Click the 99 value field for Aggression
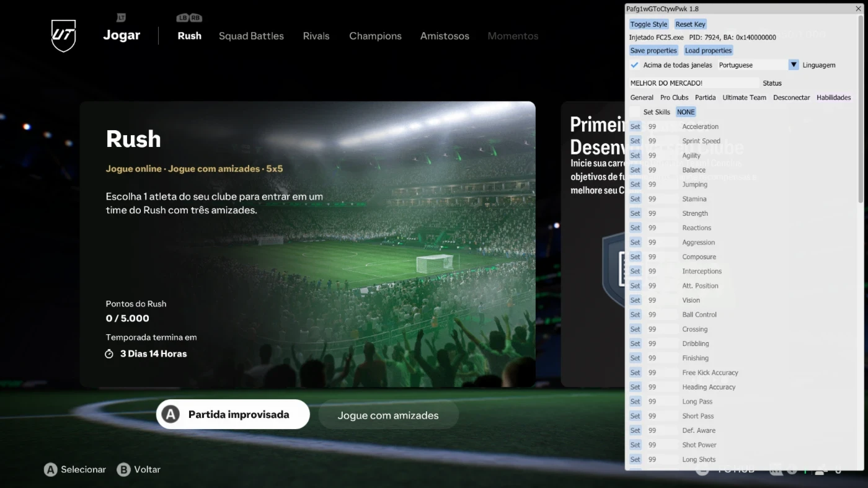The image size is (868, 488). pos(662,242)
